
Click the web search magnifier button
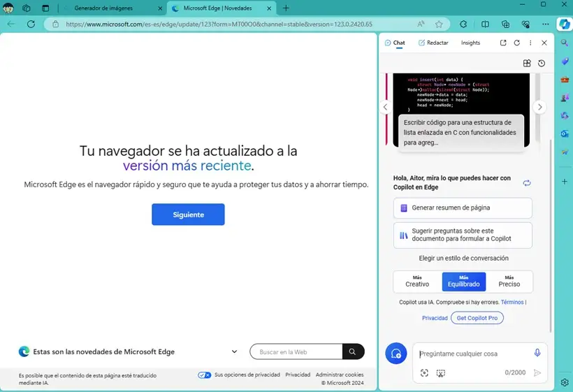pos(353,351)
